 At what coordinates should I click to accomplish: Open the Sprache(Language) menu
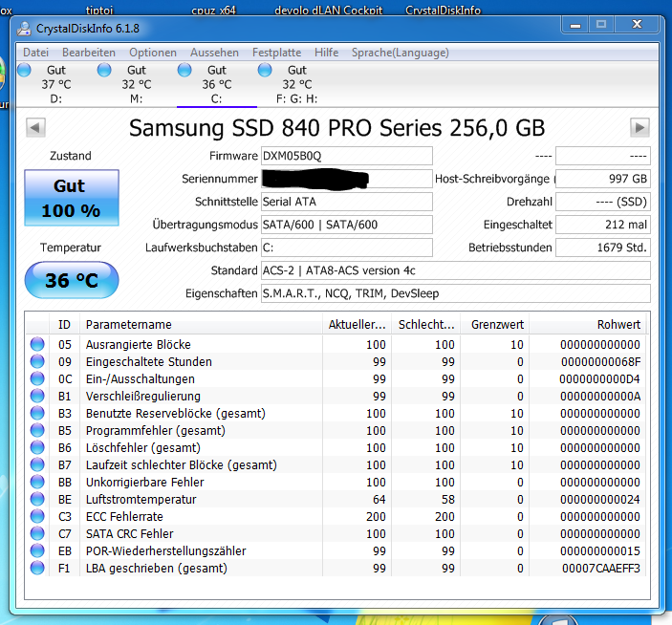click(x=401, y=53)
